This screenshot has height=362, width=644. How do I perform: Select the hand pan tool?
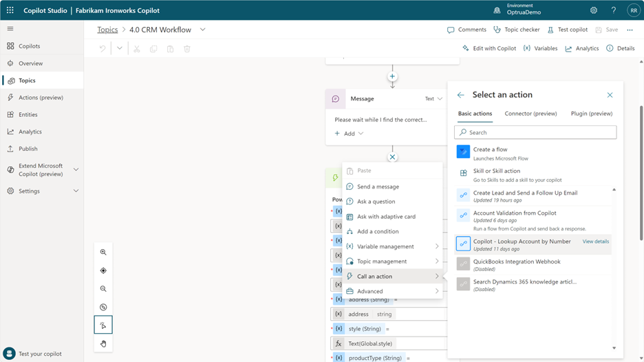point(103,343)
